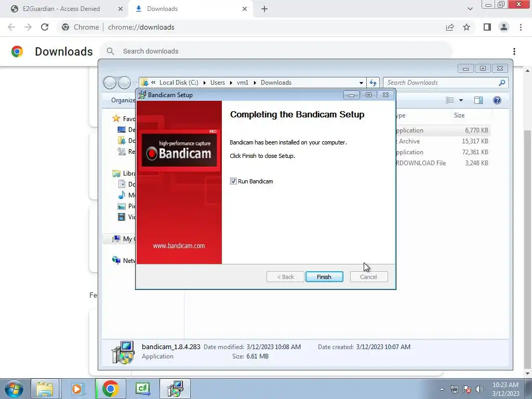Click Bandicam installer taskbar icon
The height and width of the screenshot is (399, 532).
175,389
